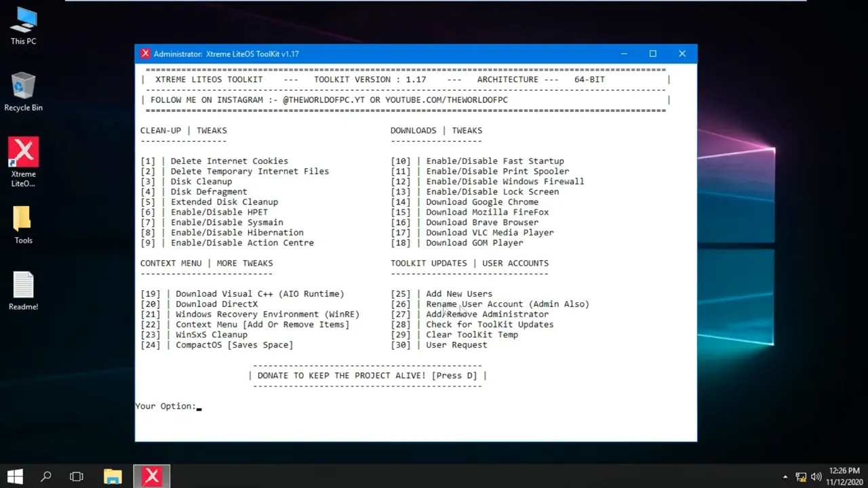Click 'CONTEXT MENU | MORE TWEAKS' heading

[207, 264]
